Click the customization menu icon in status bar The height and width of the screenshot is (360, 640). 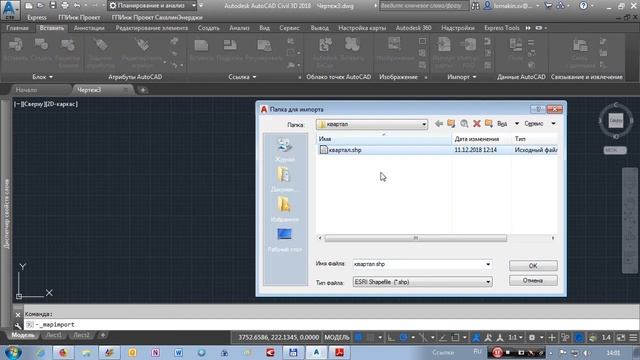(x=633, y=338)
